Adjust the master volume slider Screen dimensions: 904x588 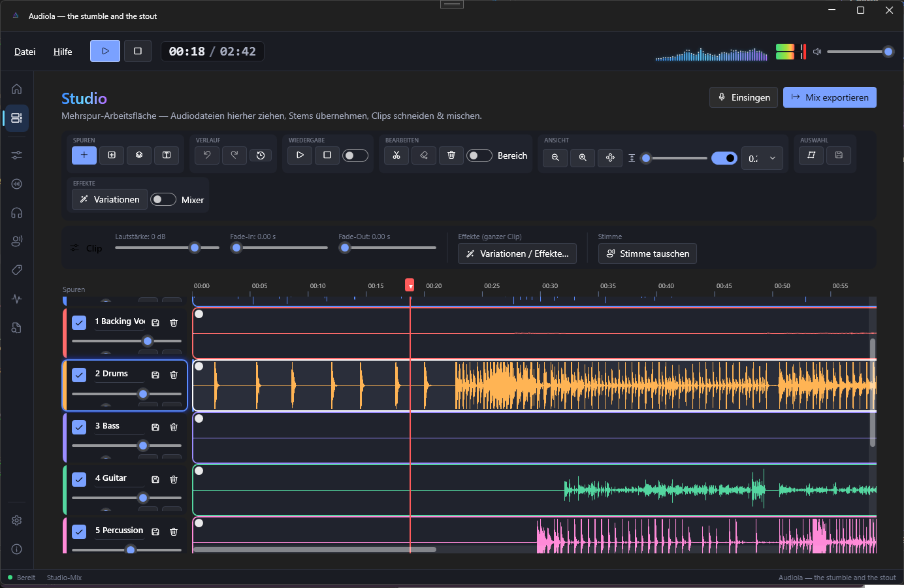click(x=860, y=52)
